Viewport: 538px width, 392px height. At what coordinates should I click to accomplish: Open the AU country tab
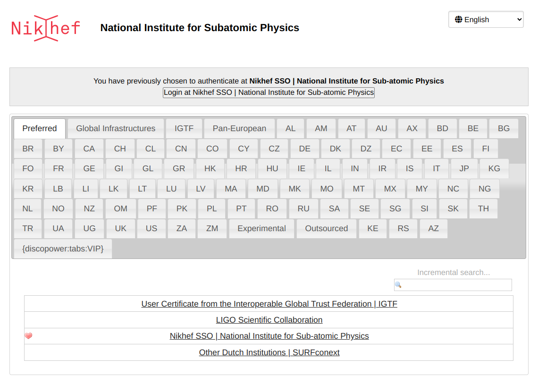(x=381, y=129)
